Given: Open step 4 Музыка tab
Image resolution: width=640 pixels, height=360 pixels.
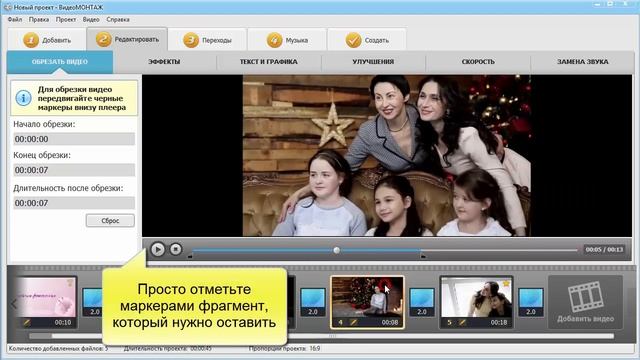Looking at the screenshot, I should pyautogui.click(x=287, y=40).
